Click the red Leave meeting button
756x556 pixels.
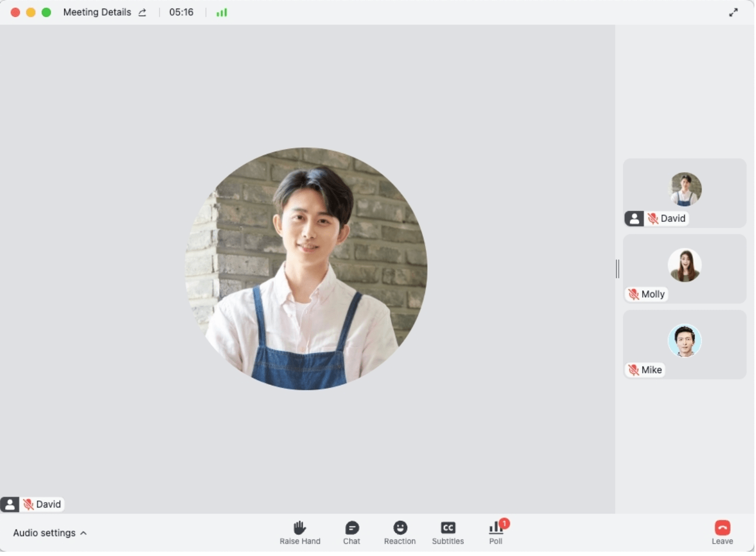[x=723, y=528]
